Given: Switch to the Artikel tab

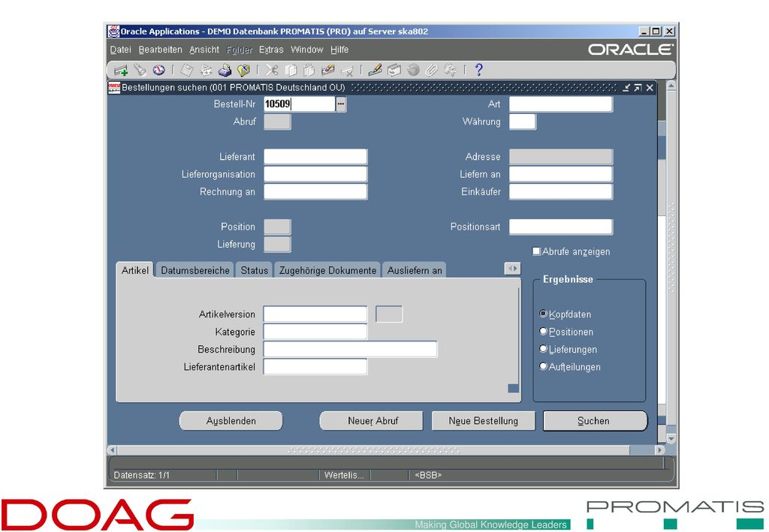Looking at the screenshot, I should coord(135,270).
